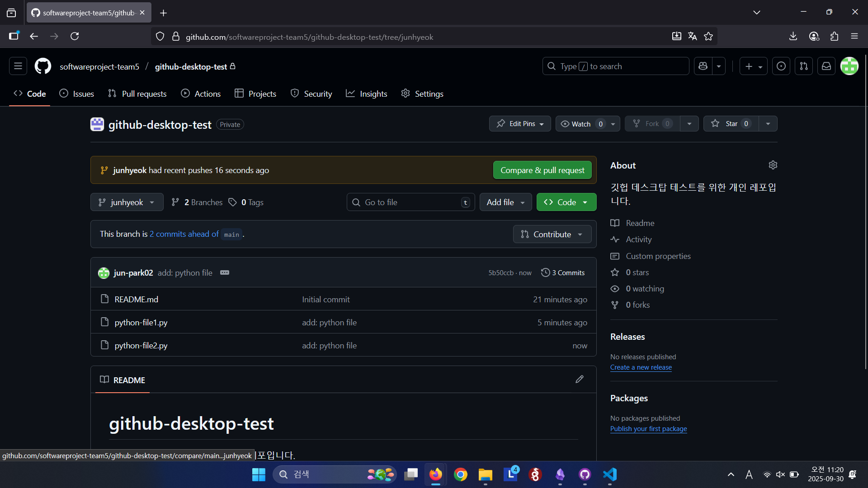Open the Add file dropdown

505,202
